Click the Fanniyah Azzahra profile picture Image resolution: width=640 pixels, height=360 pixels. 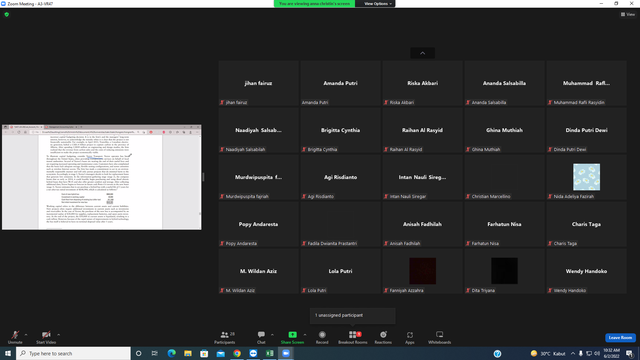click(422, 271)
